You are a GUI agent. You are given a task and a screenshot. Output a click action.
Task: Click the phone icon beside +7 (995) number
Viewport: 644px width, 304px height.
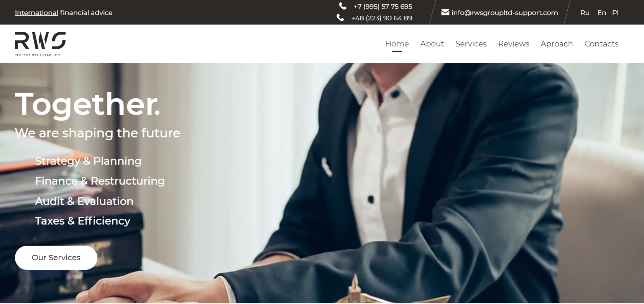[x=343, y=6]
